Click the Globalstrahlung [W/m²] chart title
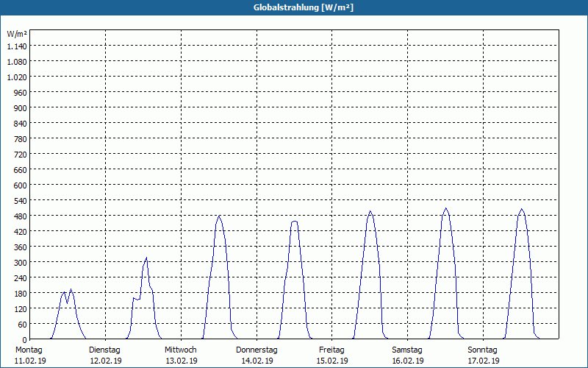The width and height of the screenshot is (588, 368). [x=303, y=7]
